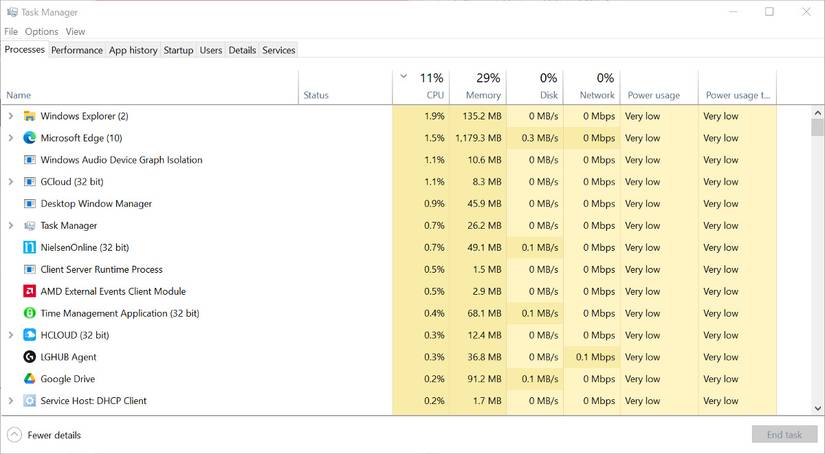Sort by Power usage trend column header
Screen dimensions: 825x454
click(738, 87)
